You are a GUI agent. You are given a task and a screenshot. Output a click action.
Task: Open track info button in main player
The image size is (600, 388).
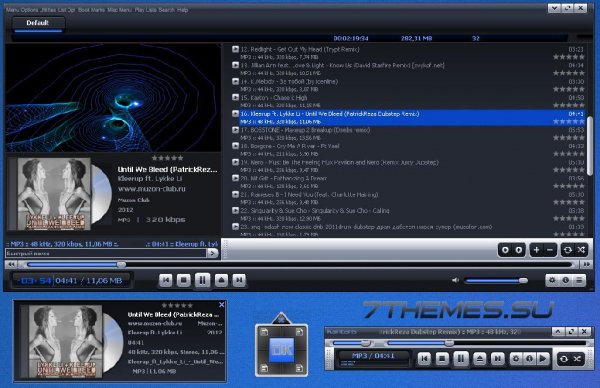tap(566, 280)
